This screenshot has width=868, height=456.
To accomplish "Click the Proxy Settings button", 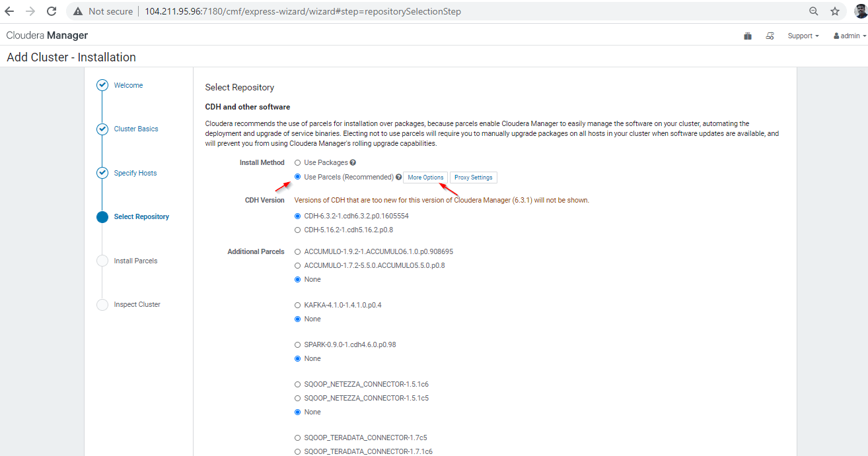I will coord(473,178).
